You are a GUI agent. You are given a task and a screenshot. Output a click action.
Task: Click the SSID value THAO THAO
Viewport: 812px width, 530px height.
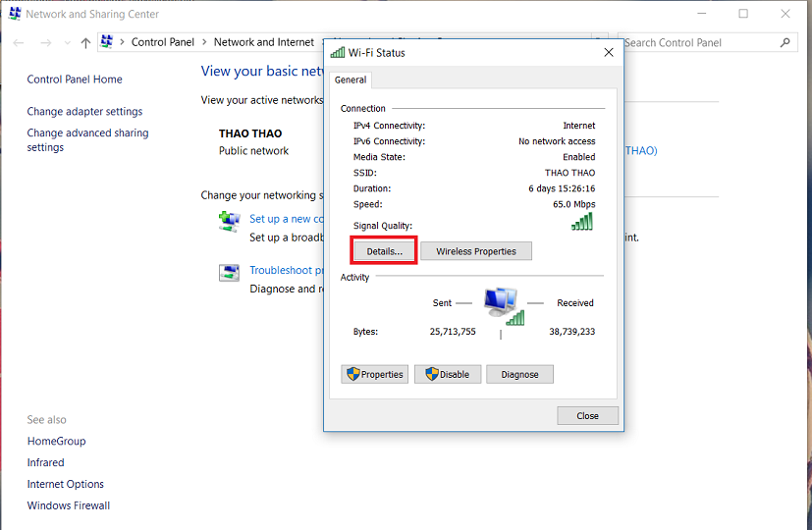click(x=569, y=173)
